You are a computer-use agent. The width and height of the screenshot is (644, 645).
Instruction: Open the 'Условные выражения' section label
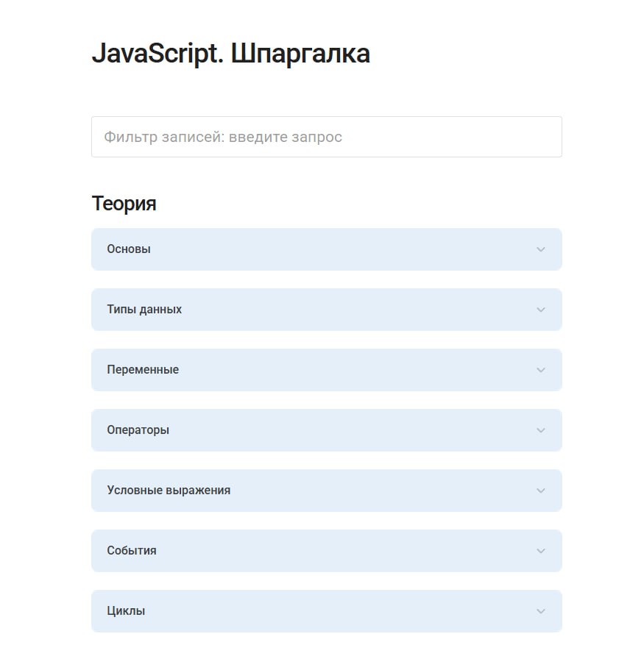tap(169, 491)
